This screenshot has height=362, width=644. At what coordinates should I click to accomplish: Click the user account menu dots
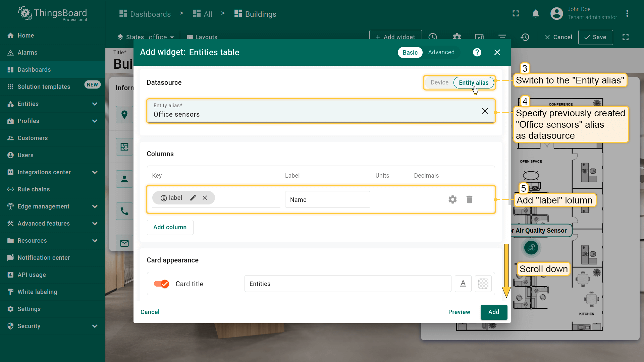pyautogui.click(x=627, y=13)
